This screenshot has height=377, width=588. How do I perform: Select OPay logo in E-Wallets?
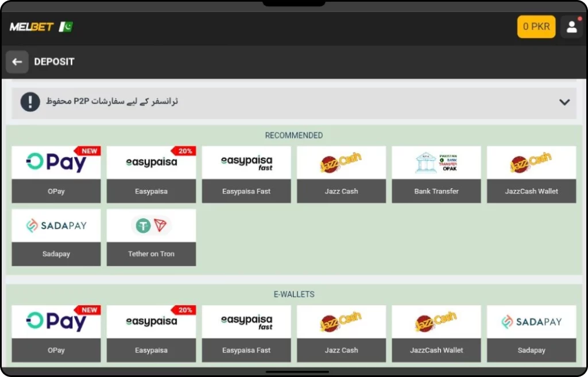point(56,321)
